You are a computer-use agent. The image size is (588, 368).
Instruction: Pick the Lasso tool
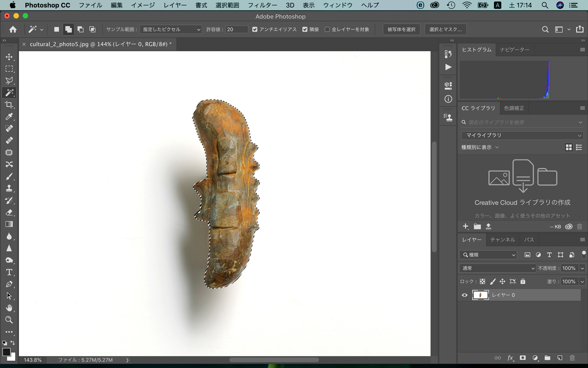pos(9,81)
